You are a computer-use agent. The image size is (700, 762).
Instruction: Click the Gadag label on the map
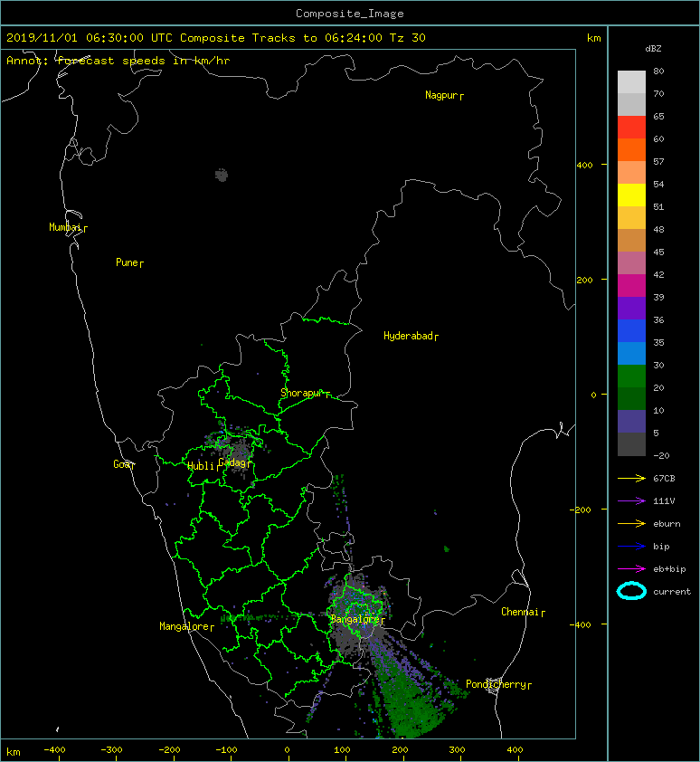tap(232, 462)
